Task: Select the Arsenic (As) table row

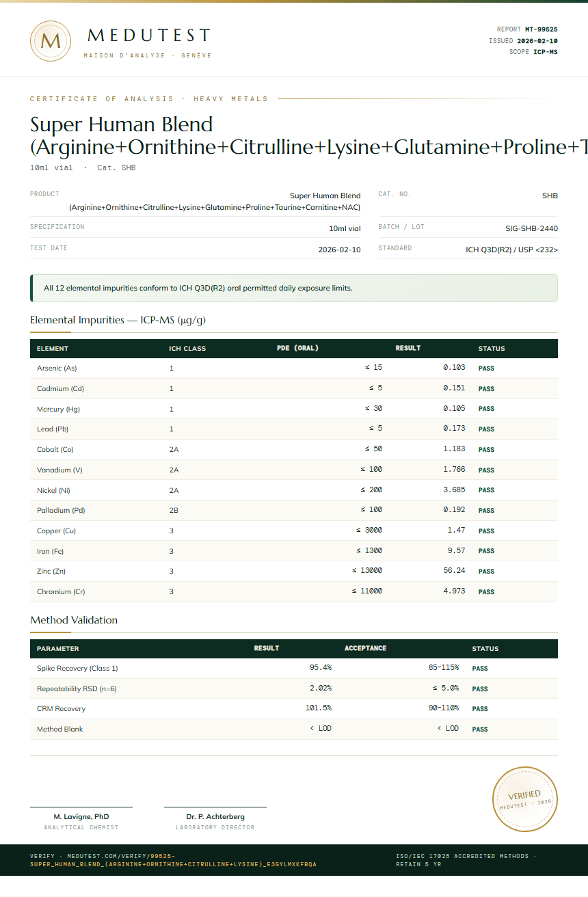Action: 294,369
